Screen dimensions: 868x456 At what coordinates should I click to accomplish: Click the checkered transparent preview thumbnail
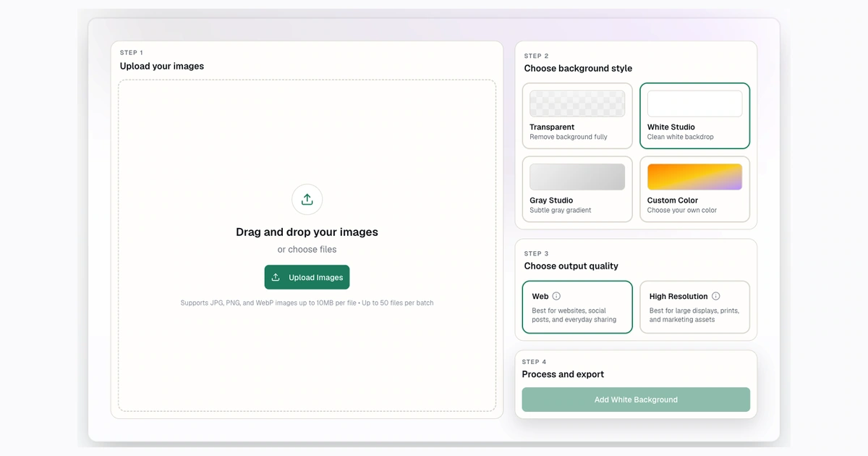click(x=577, y=104)
